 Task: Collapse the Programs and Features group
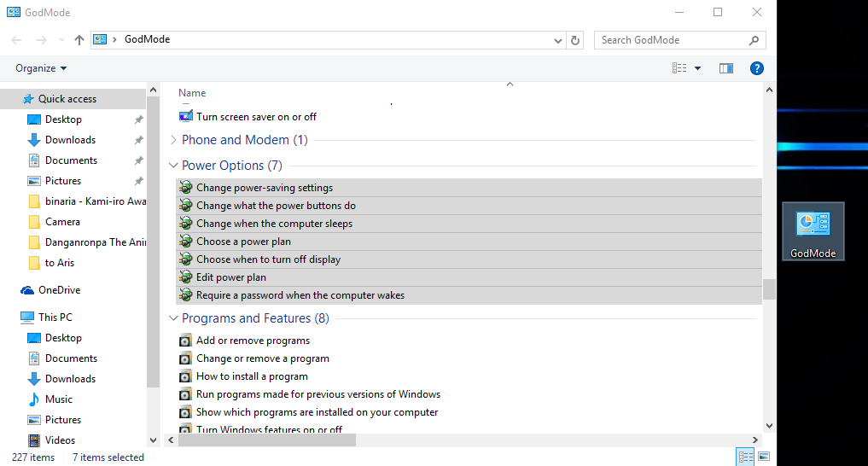(173, 318)
